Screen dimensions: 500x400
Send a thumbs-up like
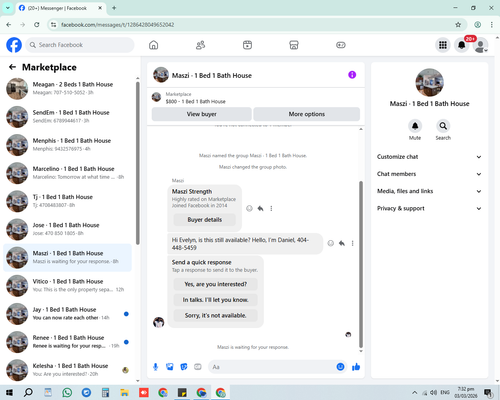[x=356, y=367]
